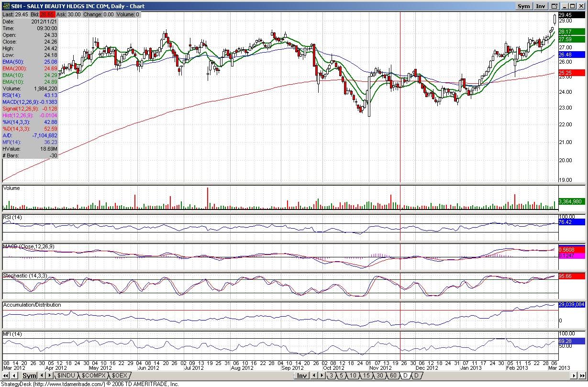588x387 pixels.
Task: Click the red 95.66 Stochastic value label
Action: pyautogui.click(x=572, y=276)
